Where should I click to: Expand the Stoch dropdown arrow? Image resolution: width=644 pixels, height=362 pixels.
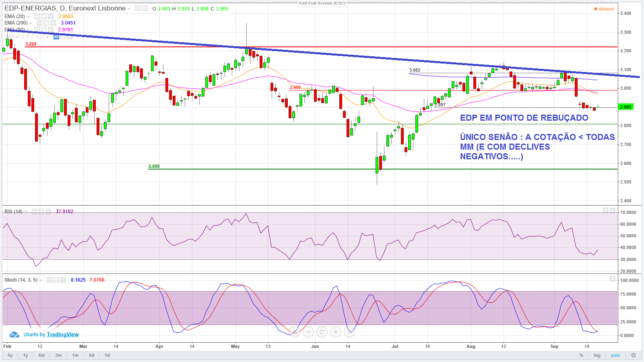pos(41,280)
